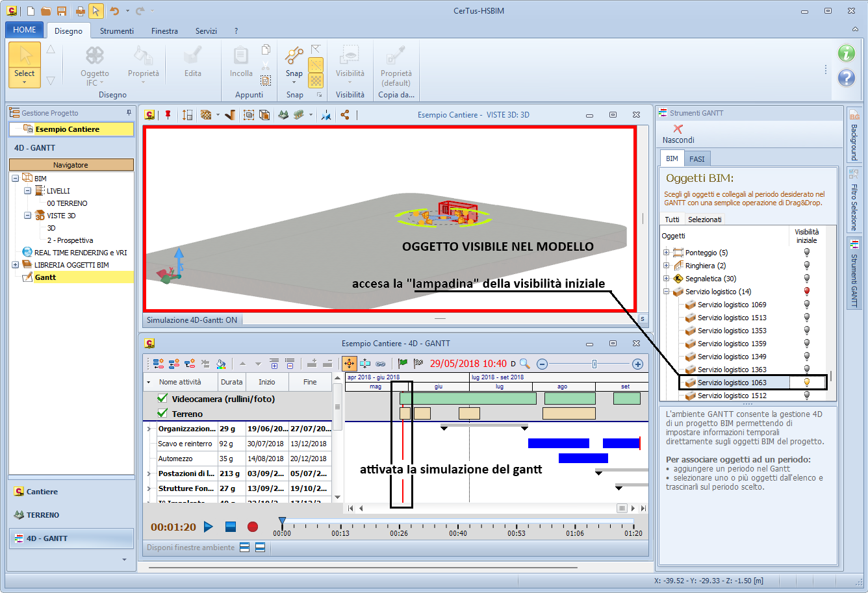This screenshot has height=593, width=868.
Task: Collapse the Servizio logistico (14) group
Action: 666,292
